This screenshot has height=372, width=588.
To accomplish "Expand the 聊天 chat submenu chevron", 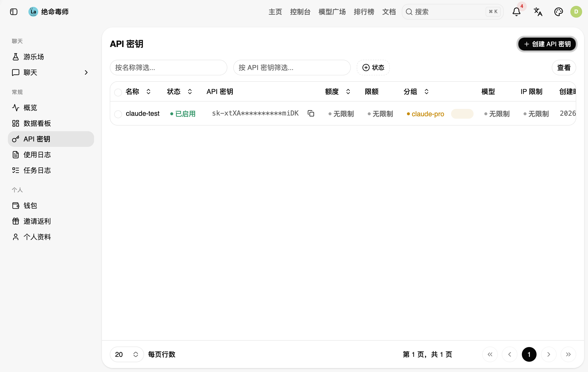I will [x=86, y=72].
